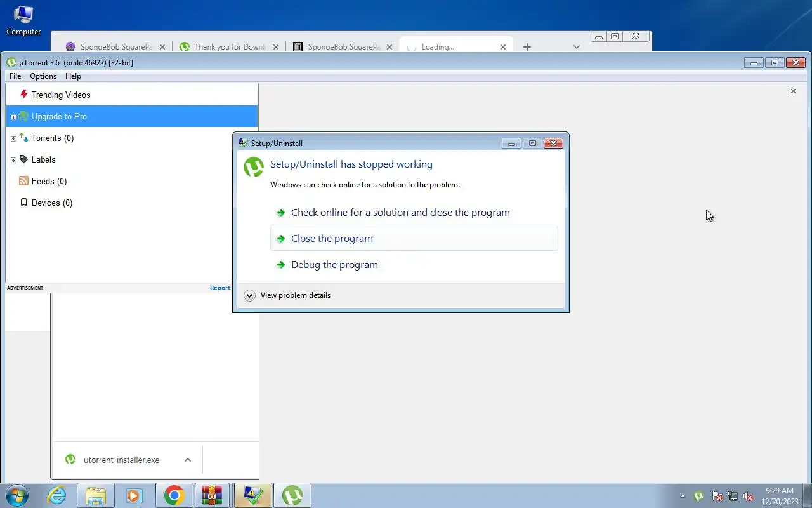Open browser tab search dropdown chevron
Image resolution: width=812 pixels, height=508 pixels.
pos(576,46)
